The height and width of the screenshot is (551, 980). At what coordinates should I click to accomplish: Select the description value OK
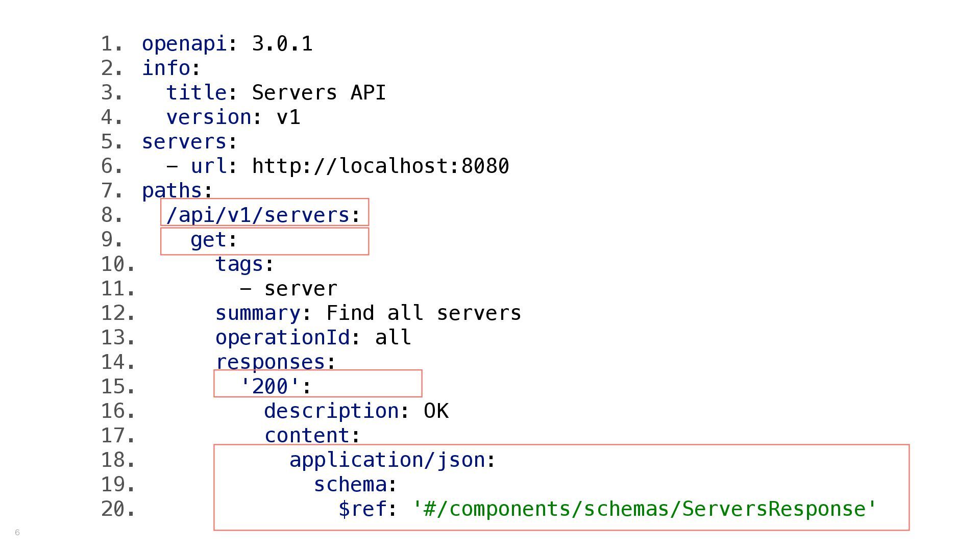436,411
